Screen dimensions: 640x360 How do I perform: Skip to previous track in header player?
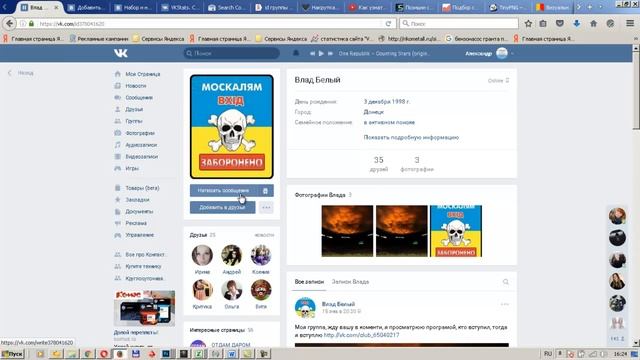coord(312,53)
